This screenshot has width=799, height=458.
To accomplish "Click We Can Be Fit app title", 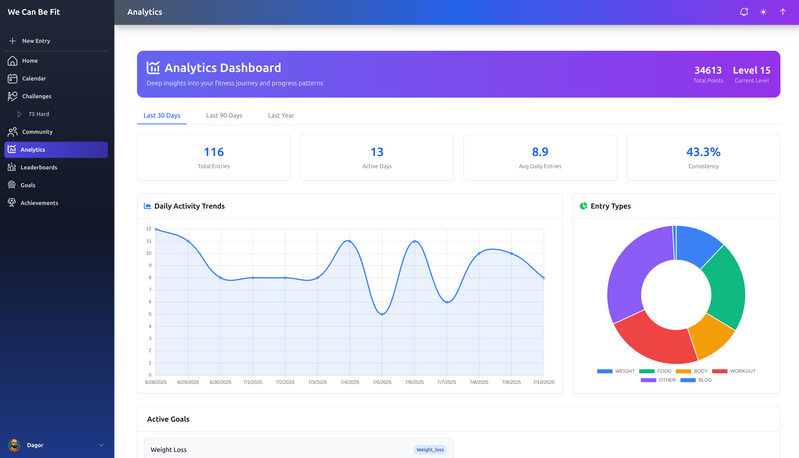I will pos(34,12).
